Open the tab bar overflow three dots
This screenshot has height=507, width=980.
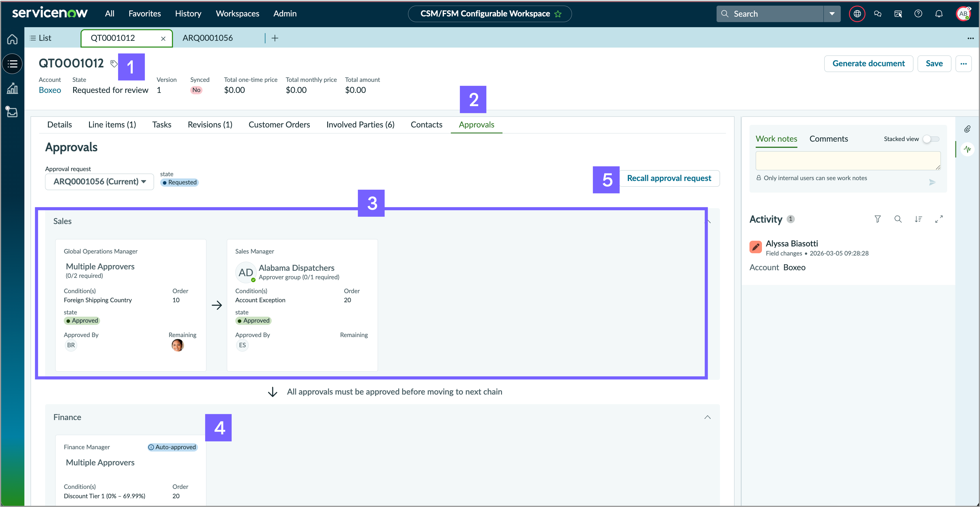[x=970, y=38]
